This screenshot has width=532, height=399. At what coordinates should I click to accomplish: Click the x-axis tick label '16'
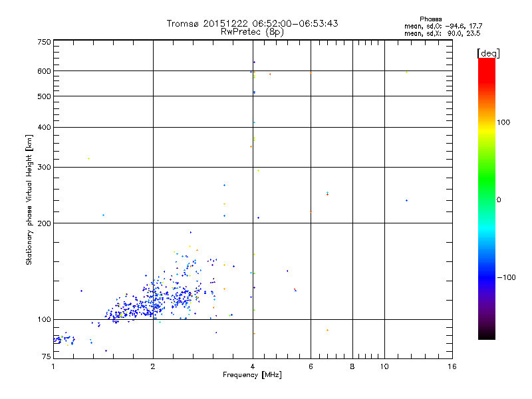(452, 366)
